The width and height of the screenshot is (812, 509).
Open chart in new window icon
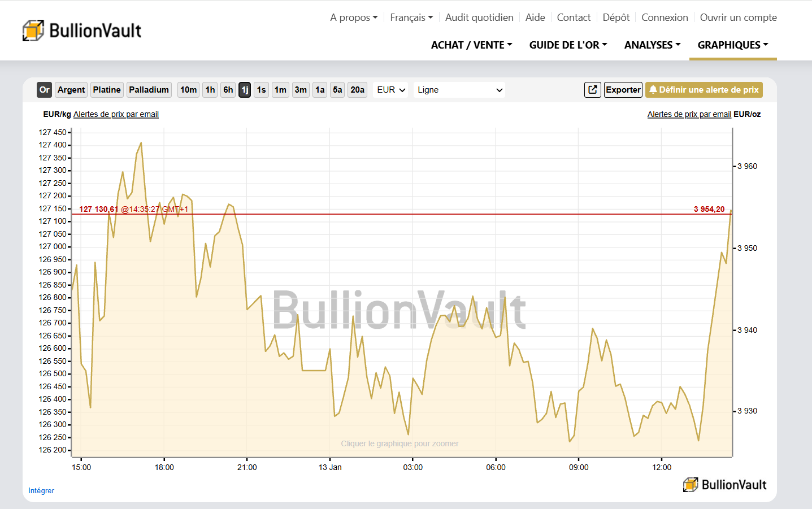point(592,90)
